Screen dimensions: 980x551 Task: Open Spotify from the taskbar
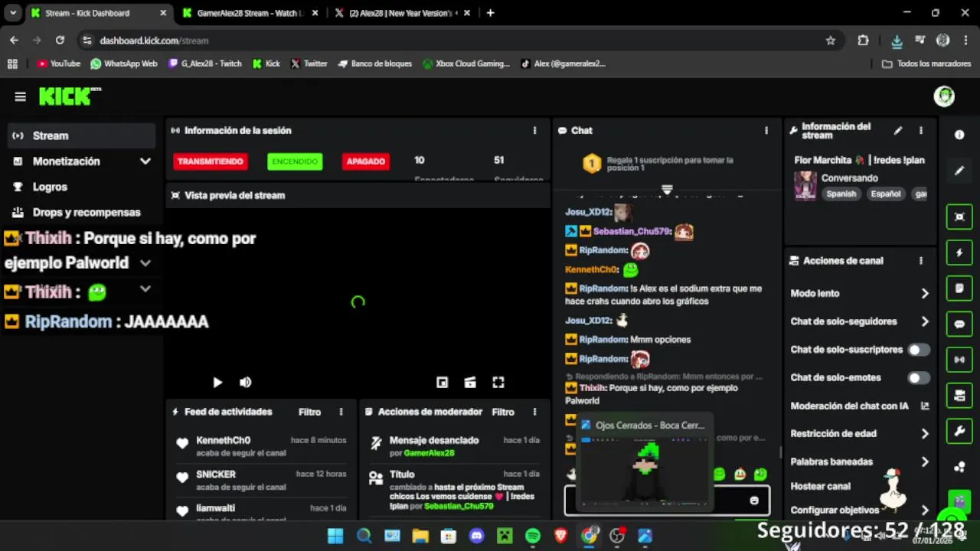[533, 536]
